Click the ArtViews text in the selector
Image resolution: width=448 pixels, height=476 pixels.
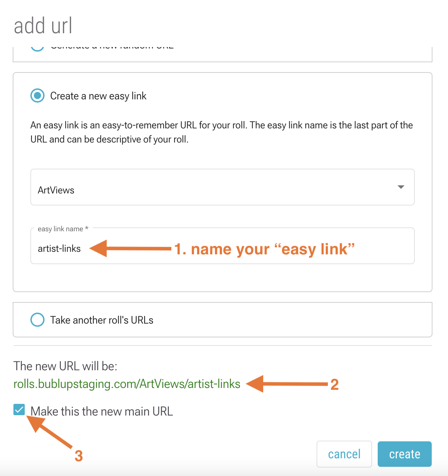56,190
